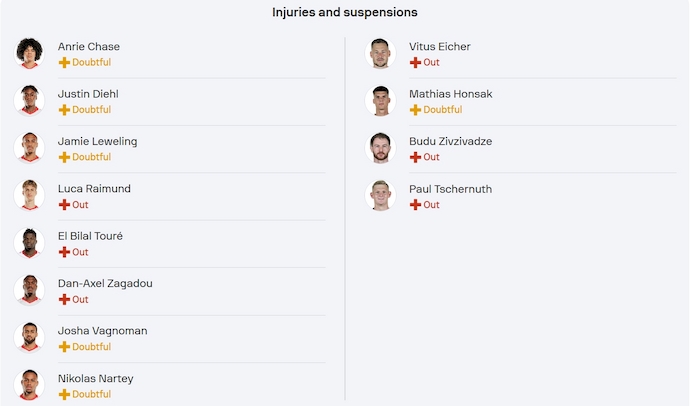Click Anrie Chase's player photo
Screen dimensions: 690x406
[30, 54]
